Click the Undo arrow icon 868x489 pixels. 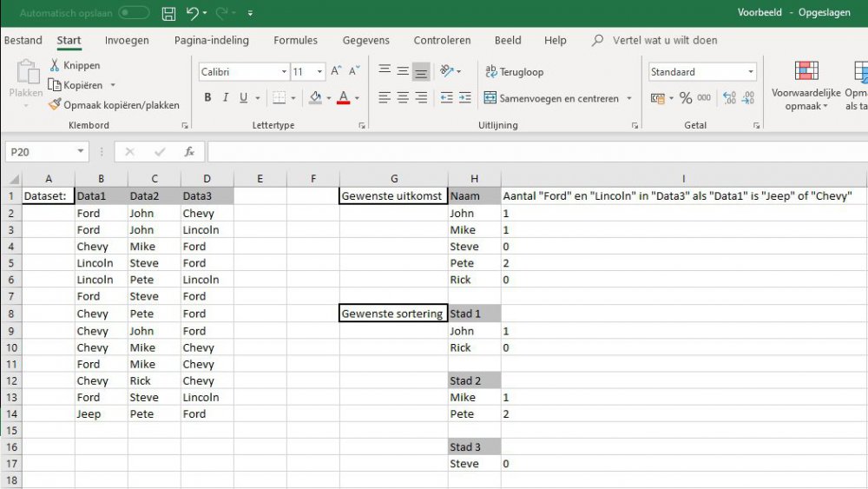(x=193, y=13)
